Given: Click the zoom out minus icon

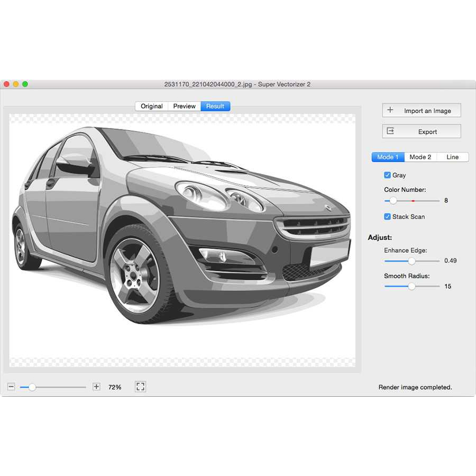Looking at the screenshot, I should [11, 387].
